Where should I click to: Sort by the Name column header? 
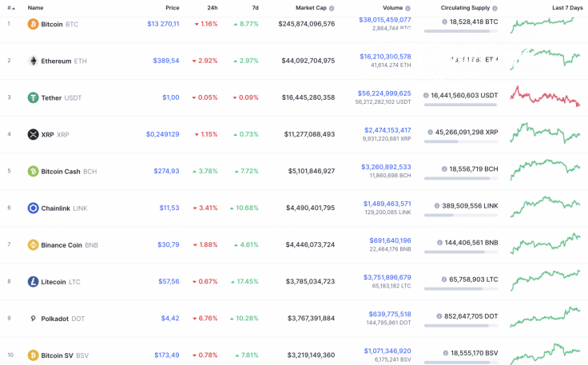[x=35, y=8]
